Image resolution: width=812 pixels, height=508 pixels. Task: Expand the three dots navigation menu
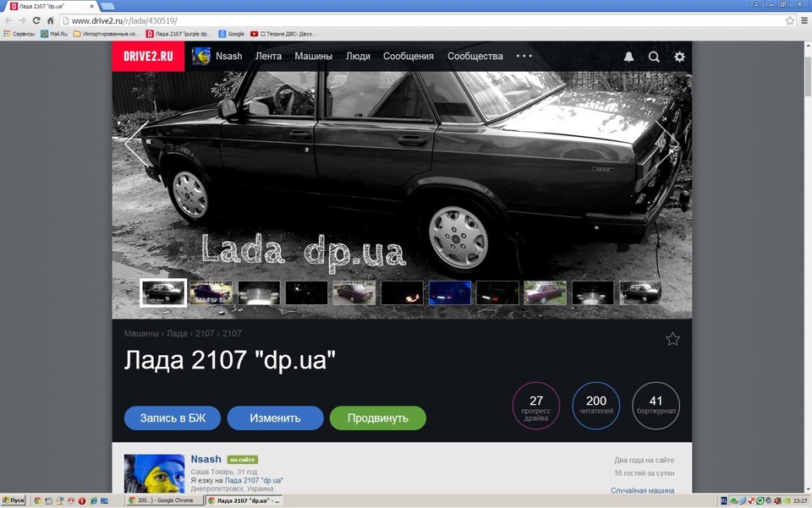pyautogui.click(x=524, y=56)
